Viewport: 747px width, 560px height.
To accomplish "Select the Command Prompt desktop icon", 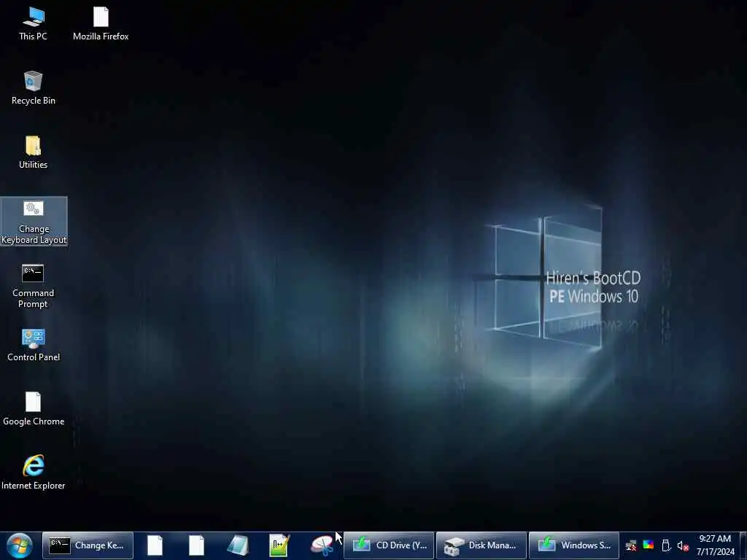I will 33,286.
